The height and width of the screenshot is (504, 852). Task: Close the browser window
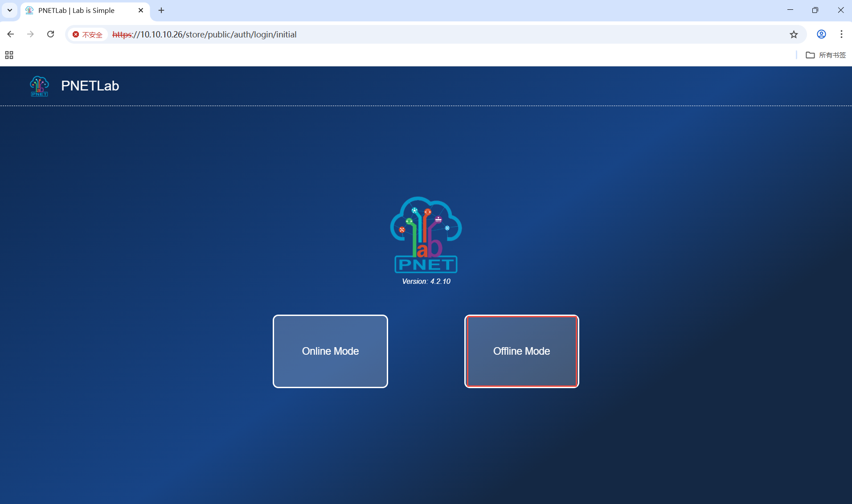coord(840,10)
